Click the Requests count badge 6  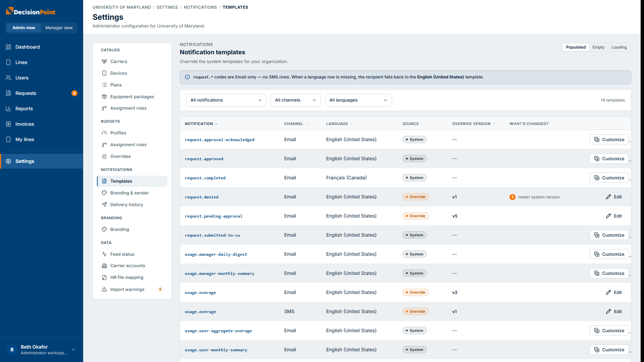[x=74, y=93]
